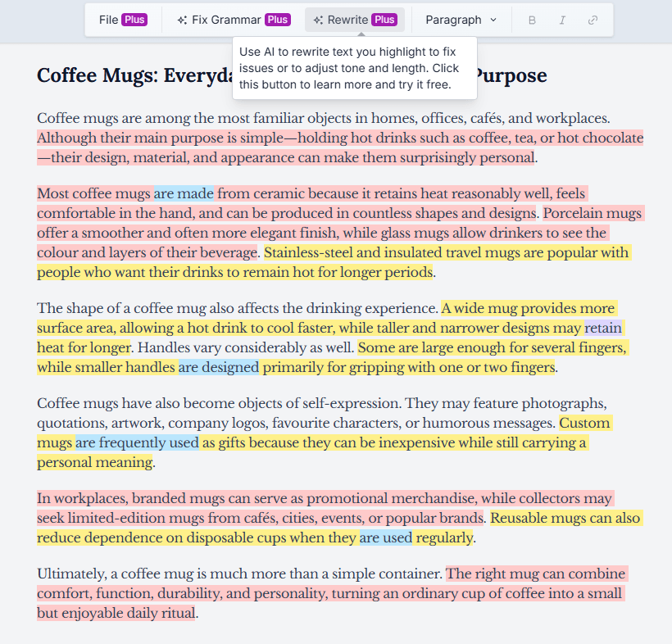Click the sentence starting "They may feature photographs"

tap(322, 413)
